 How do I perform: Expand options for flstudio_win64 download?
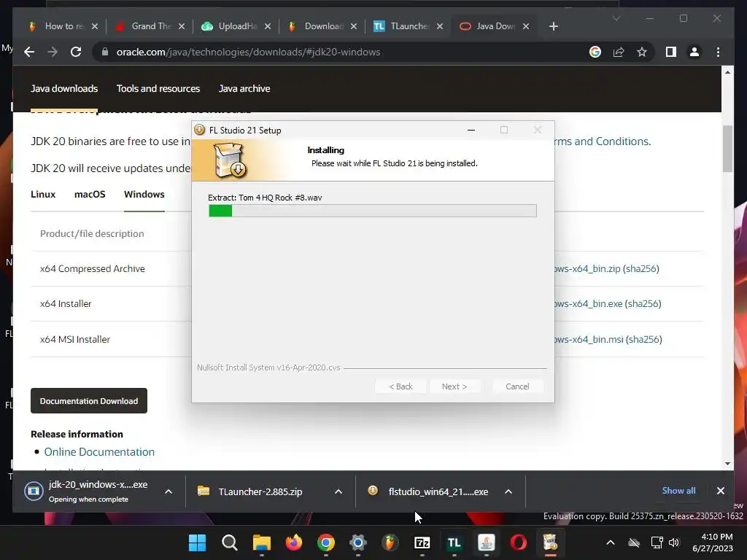508,491
